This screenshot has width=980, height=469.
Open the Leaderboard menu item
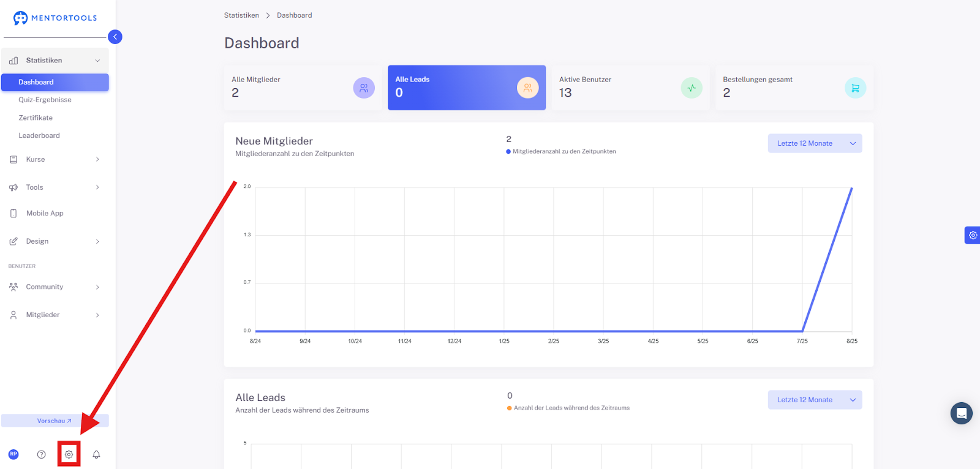click(39, 135)
